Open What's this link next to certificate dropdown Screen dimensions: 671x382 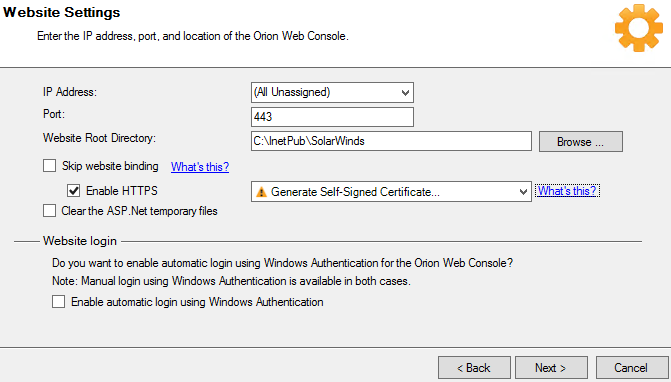pyautogui.click(x=567, y=191)
